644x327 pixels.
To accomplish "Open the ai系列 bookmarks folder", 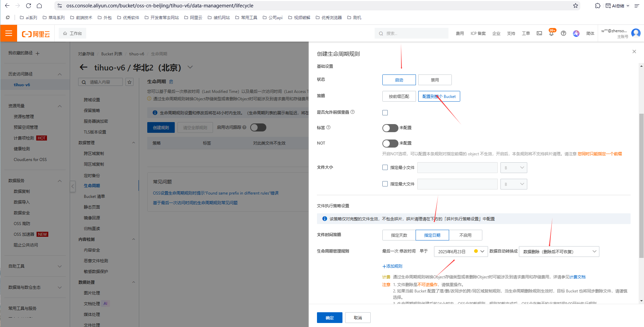I will coord(29,17).
